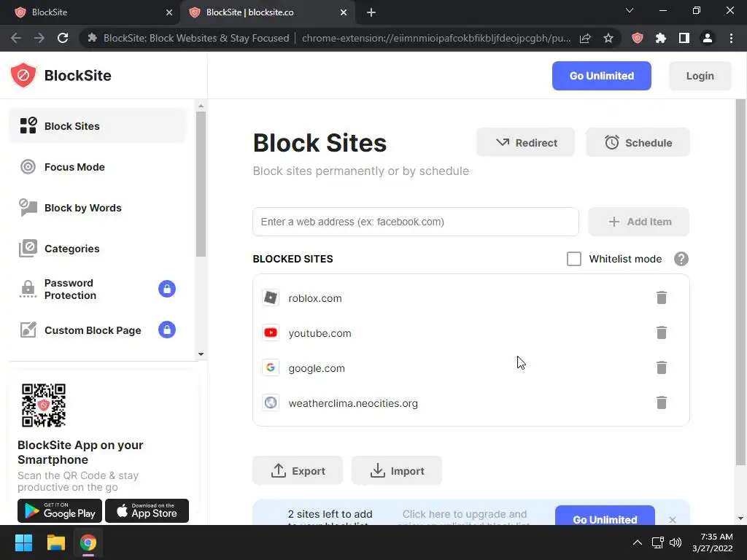747x560 pixels.
Task: Import a blocked sites list
Action: 396,470
